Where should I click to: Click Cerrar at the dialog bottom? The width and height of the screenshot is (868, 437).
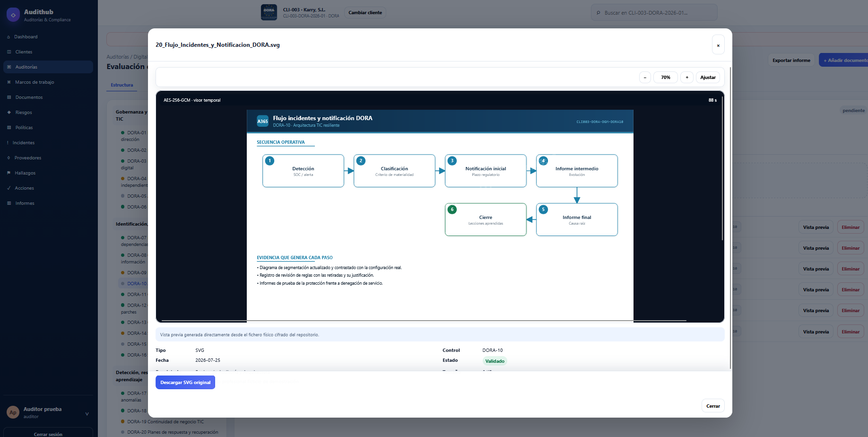pos(713,406)
